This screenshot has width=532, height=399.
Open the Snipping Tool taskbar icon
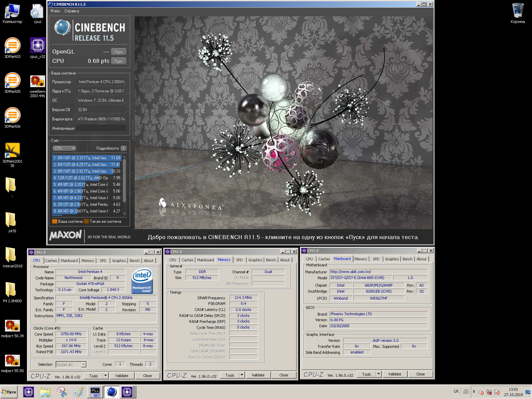(x=62, y=392)
